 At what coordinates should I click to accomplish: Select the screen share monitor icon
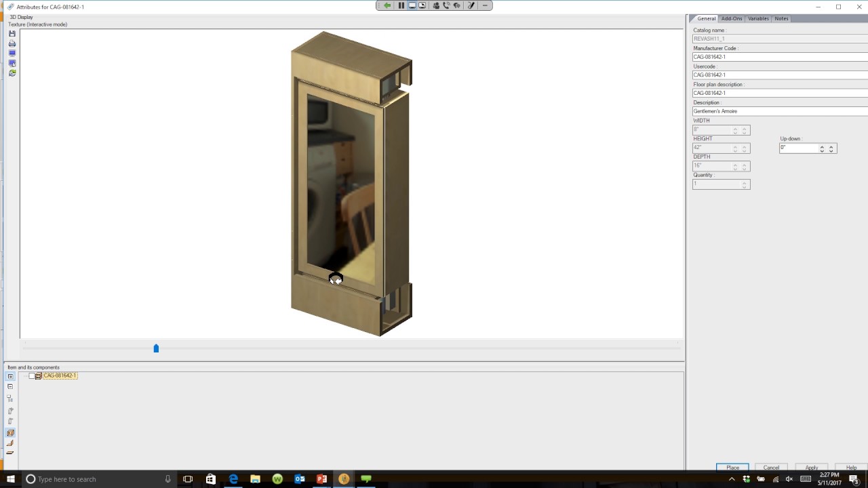(x=412, y=5)
